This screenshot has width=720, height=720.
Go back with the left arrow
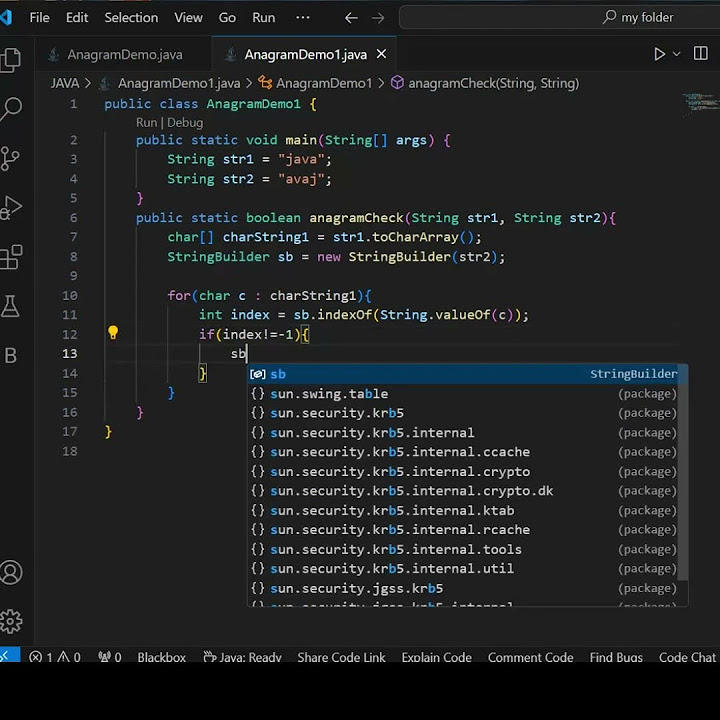[351, 18]
